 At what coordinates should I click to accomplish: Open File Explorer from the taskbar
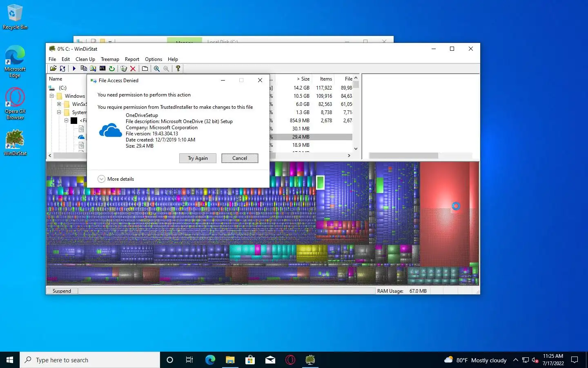coord(230,360)
